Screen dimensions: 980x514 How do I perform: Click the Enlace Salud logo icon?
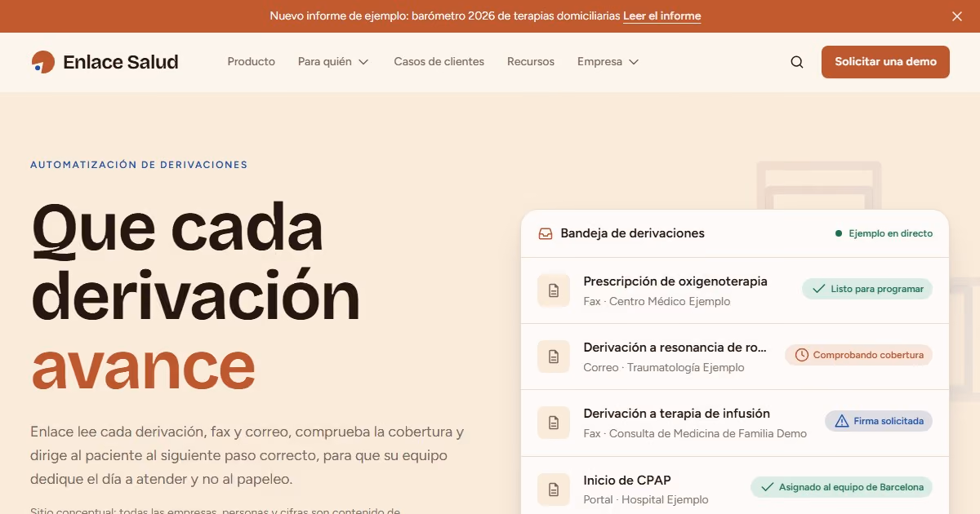pos(42,62)
